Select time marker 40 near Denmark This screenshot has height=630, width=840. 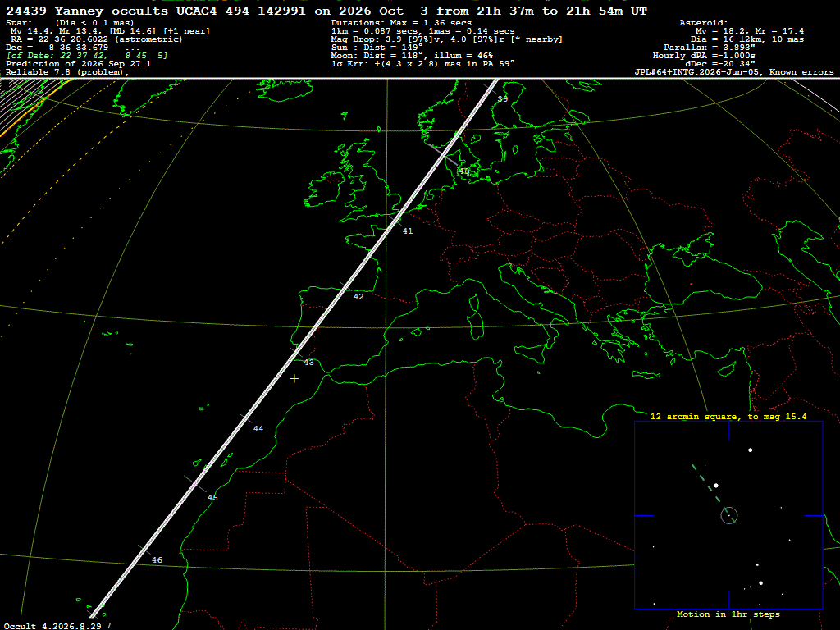464,171
